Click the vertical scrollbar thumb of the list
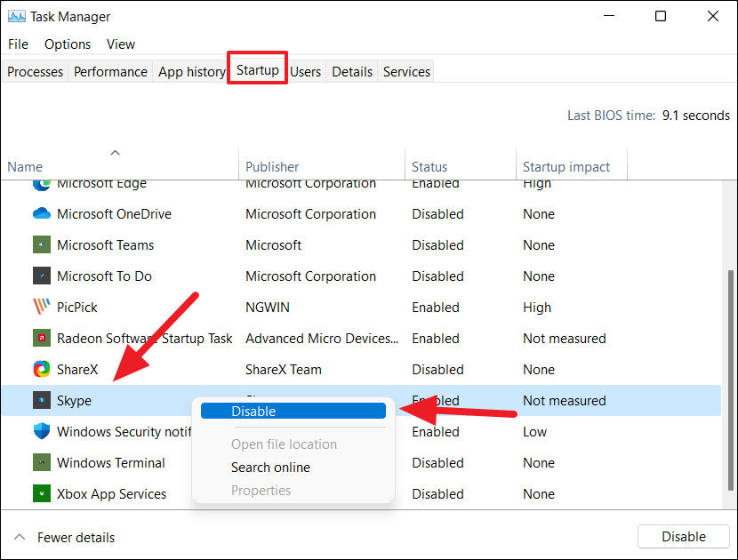This screenshot has height=560, width=738. pyautogui.click(x=730, y=380)
